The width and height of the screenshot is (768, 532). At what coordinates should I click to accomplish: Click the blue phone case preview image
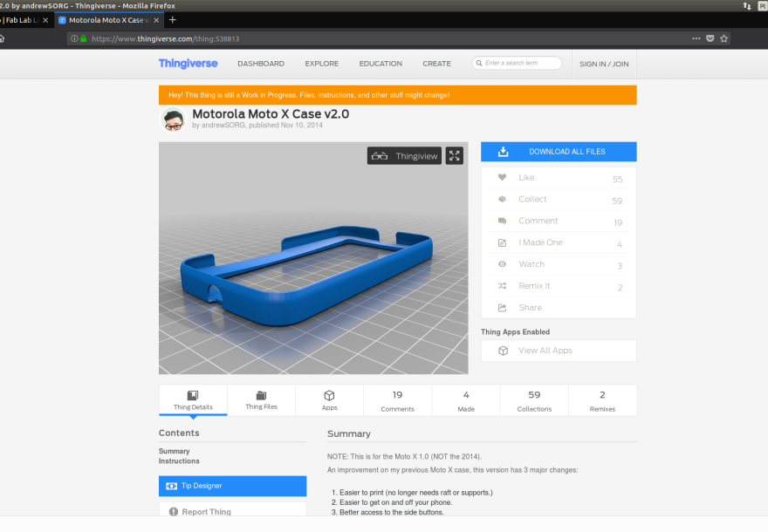click(x=313, y=258)
